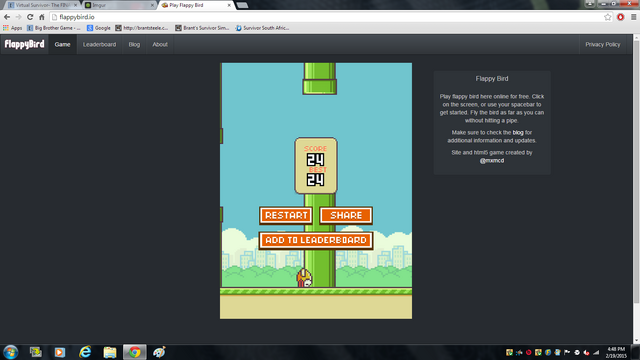
Task: Restart the Flappy Bird game
Action: (286, 216)
